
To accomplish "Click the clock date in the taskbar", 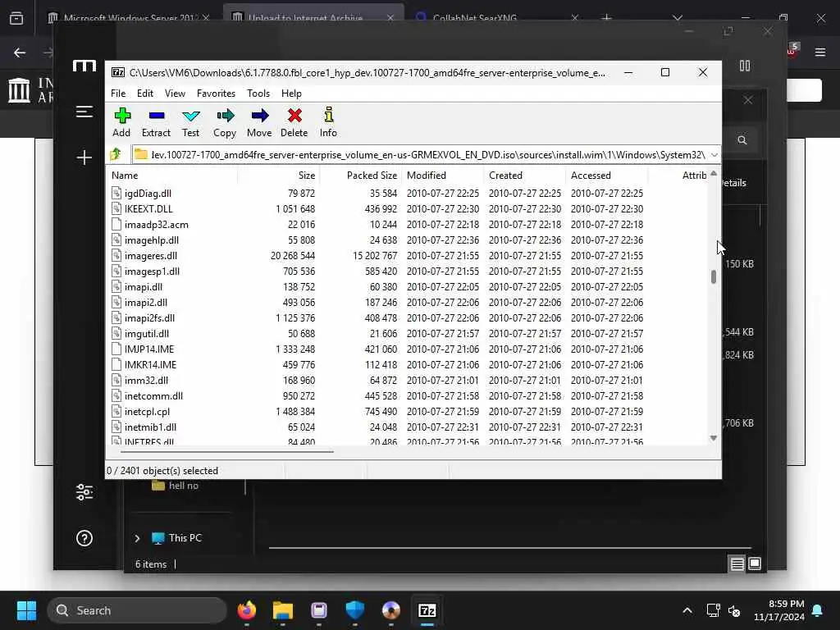I will (779, 610).
